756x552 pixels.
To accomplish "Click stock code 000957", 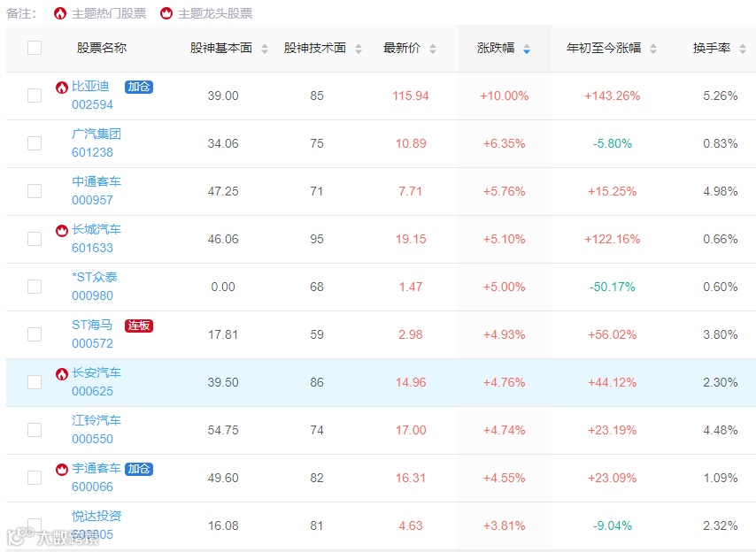I will pyautogui.click(x=92, y=200).
